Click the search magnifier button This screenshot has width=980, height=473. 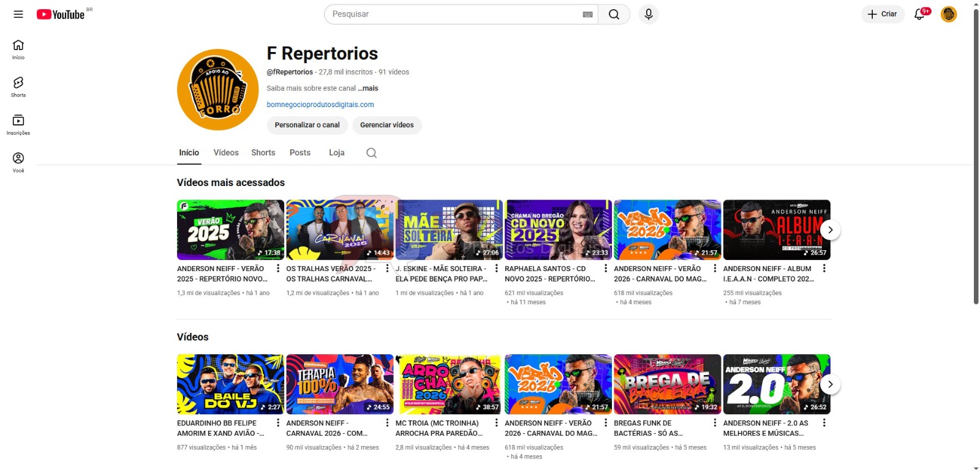point(614,14)
